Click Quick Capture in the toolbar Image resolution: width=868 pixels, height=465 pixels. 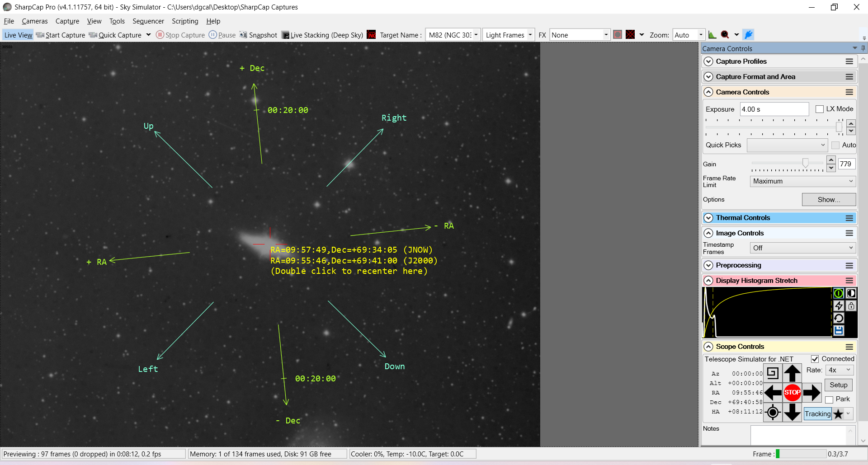point(115,35)
